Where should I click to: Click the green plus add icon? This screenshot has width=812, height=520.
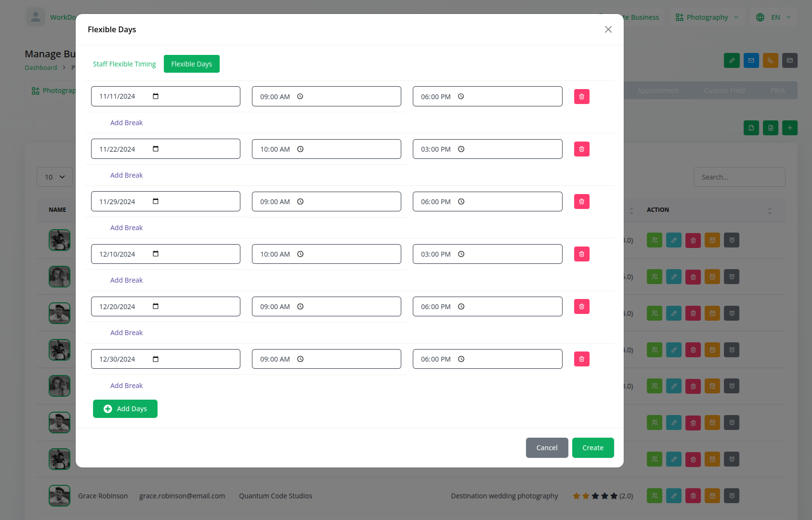click(789, 128)
